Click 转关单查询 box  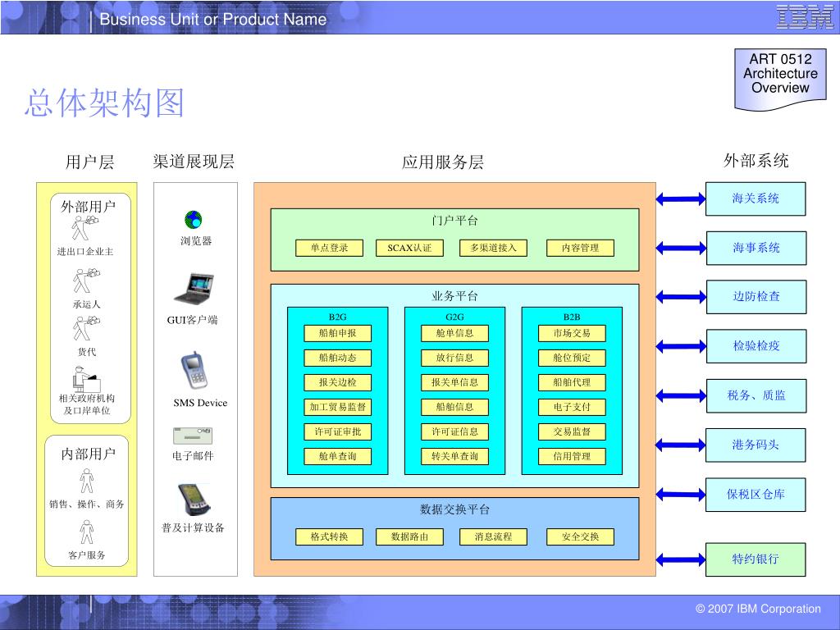click(x=454, y=456)
